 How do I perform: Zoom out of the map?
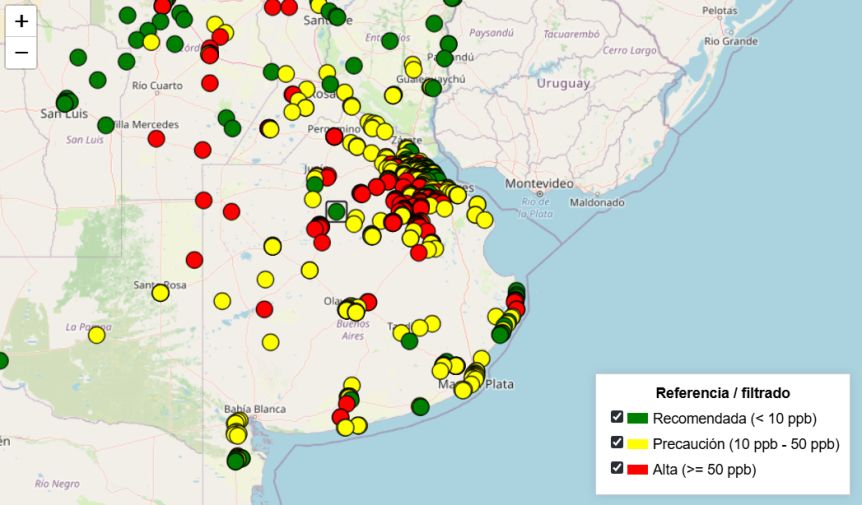[21, 52]
